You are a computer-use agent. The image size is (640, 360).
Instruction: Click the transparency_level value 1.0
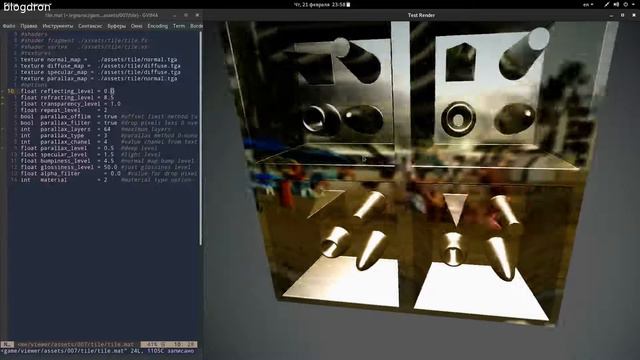coord(116,104)
